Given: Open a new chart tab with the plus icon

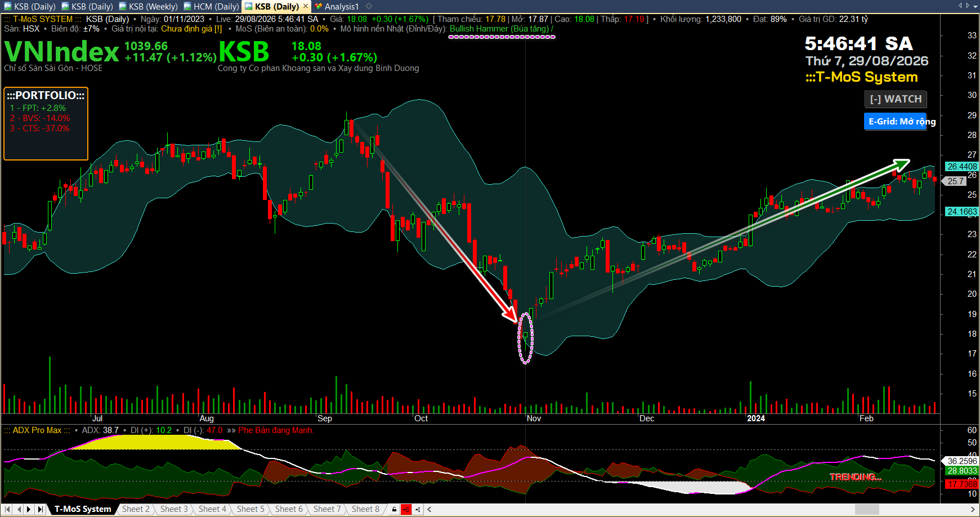Looking at the screenshot, I should (x=369, y=6).
